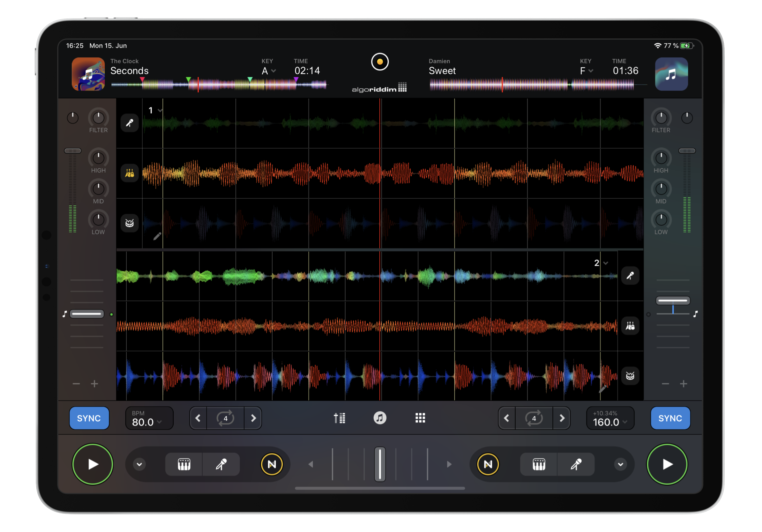Toggle SYNC on the right deck

pyautogui.click(x=670, y=418)
